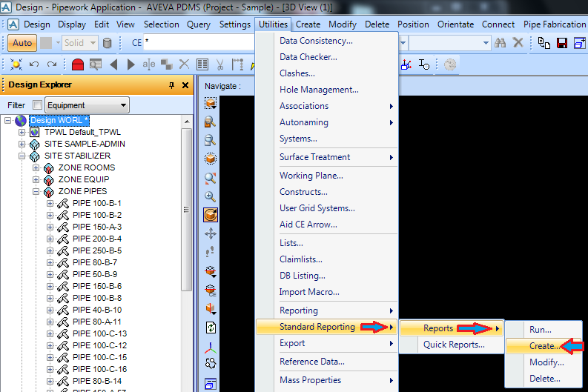This screenshot has height=392, width=588.
Task: Click the blue box axes positioning icon
Action: (406, 64)
